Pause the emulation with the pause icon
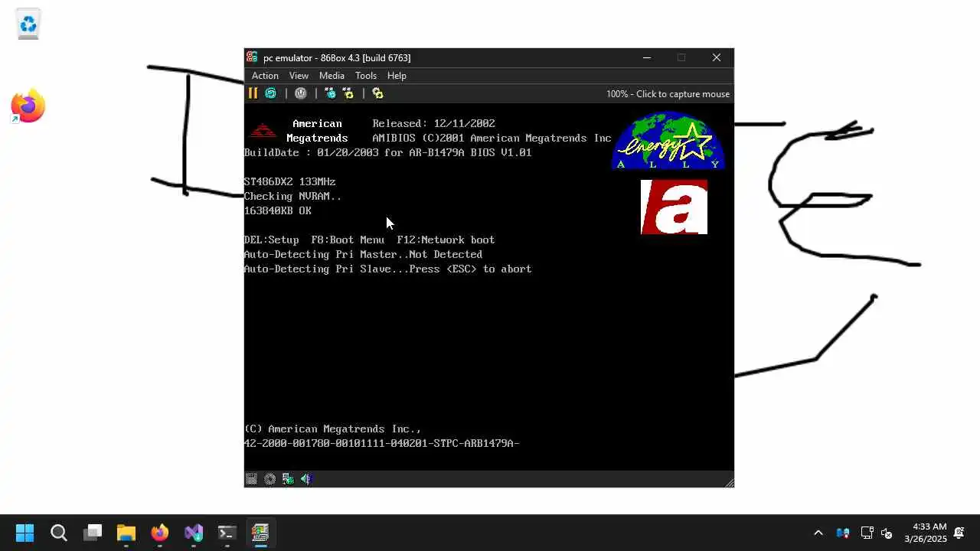 (253, 93)
